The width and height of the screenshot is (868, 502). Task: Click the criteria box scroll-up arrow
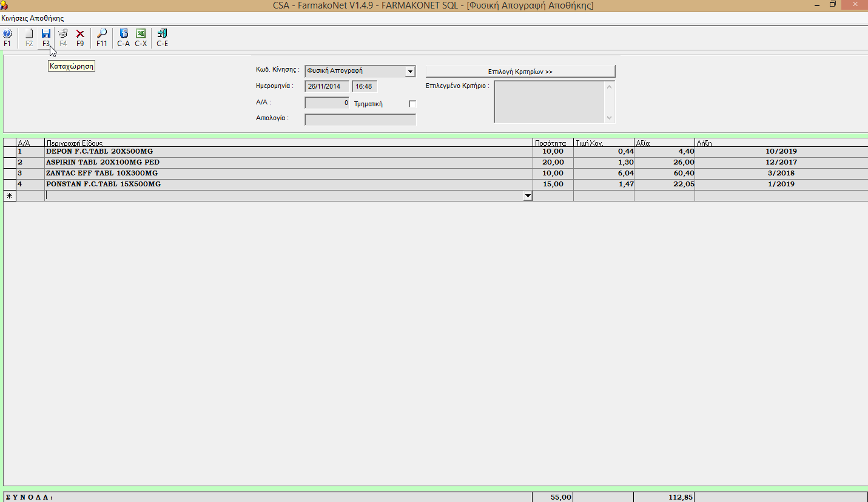coord(610,86)
